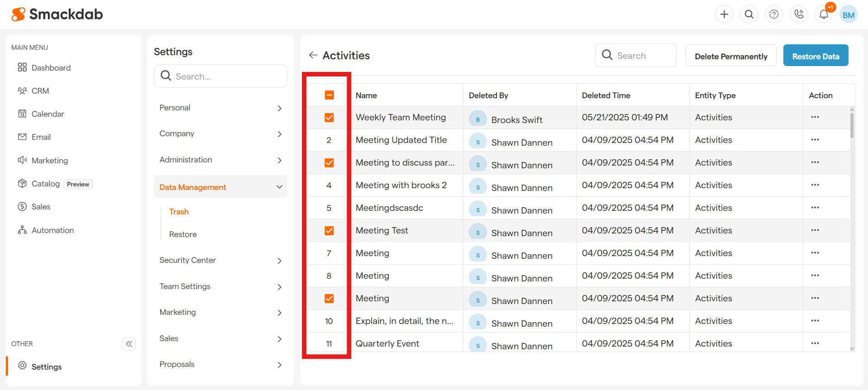Collapse the main menu sidebar
This screenshot has height=390, width=868.
tap(129, 344)
